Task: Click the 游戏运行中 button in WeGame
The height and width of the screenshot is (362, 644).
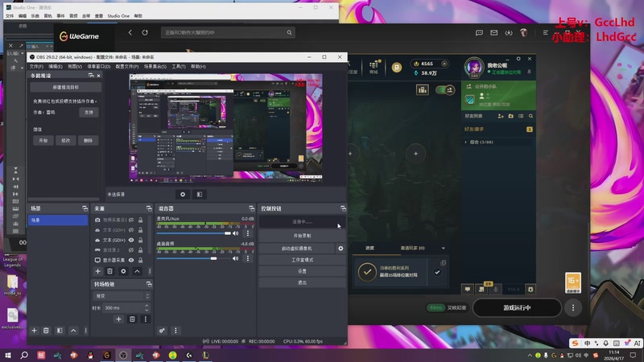Action: pyautogui.click(x=517, y=308)
